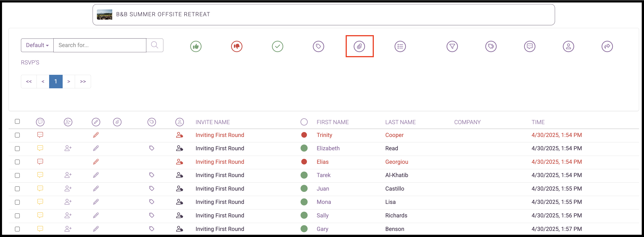
Task: Check the box for Elias Georgiou
Action: (17, 162)
